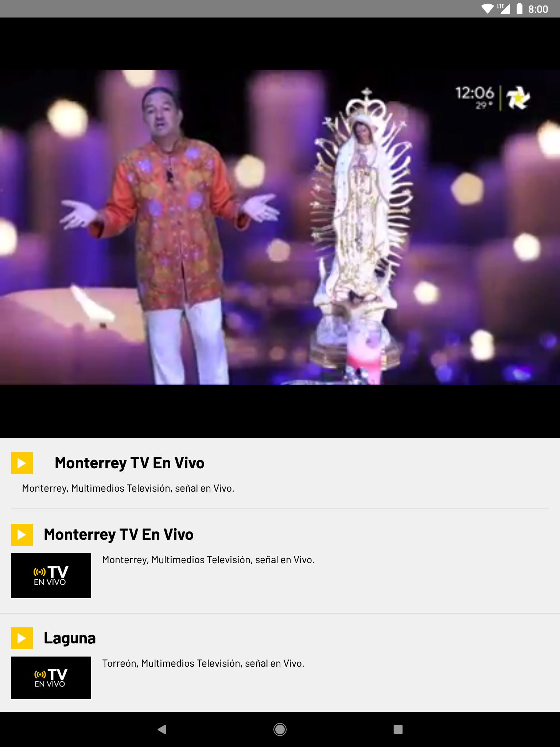560x747 pixels.
Task: Select the first Monterrey TV En Vivo heading
Action: point(129,463)
